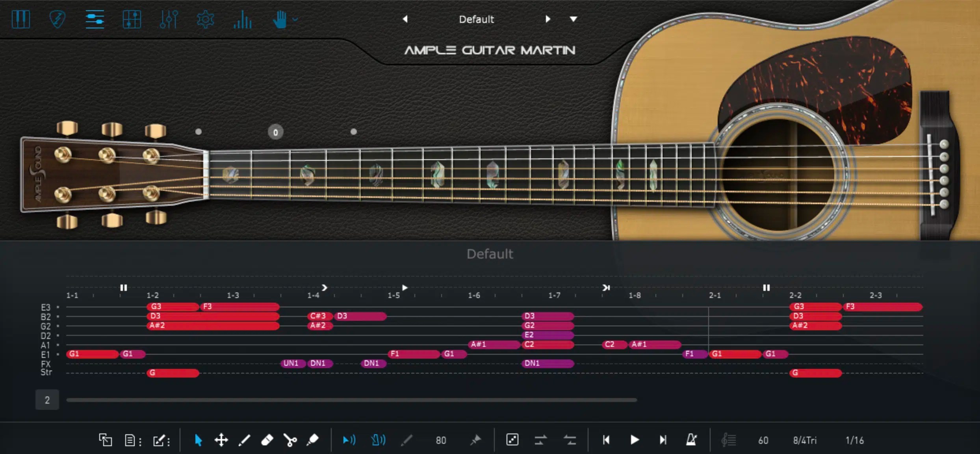The height and width of the screenshot is (454, 980).
Task: Select the glue marker tool
Action: [x=312, y=440]
